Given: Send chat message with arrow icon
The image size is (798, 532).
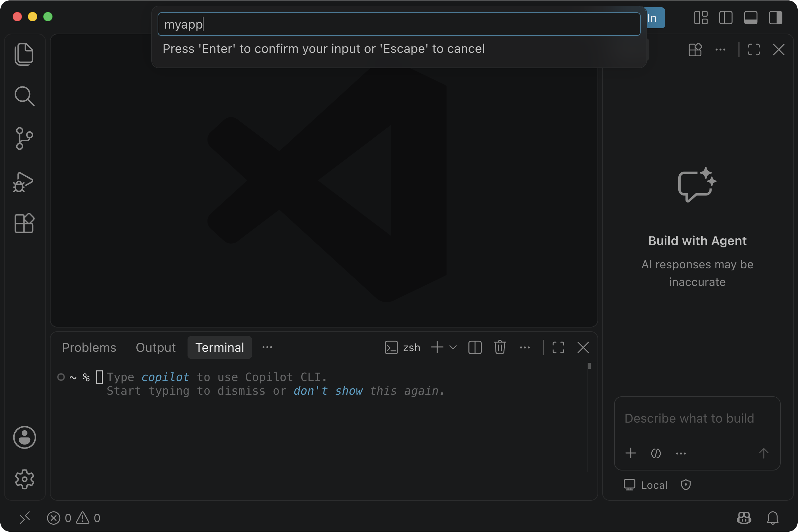Looking at the screenshot, I should 764,453.
